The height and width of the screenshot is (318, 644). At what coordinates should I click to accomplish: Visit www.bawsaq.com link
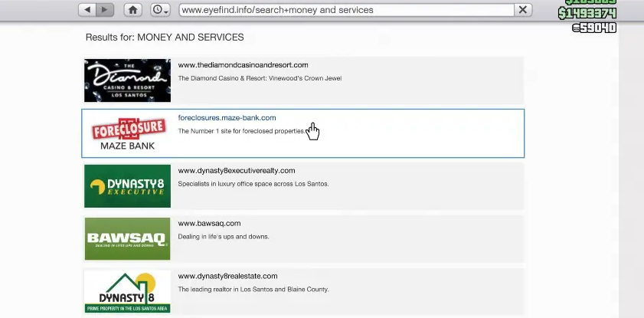pos(209,224)
